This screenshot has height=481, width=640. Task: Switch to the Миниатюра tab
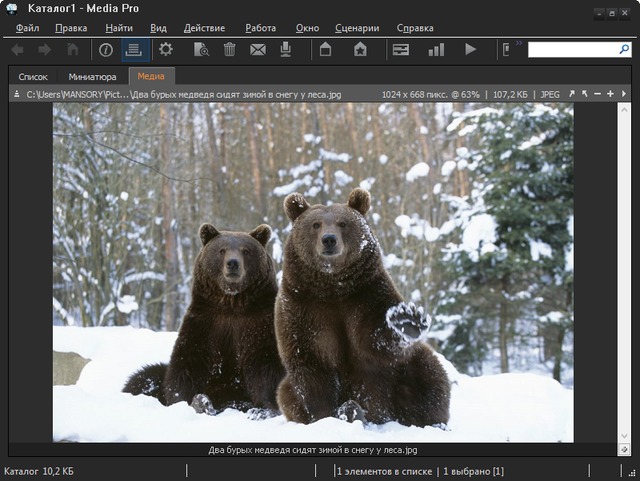click(92, 77)
